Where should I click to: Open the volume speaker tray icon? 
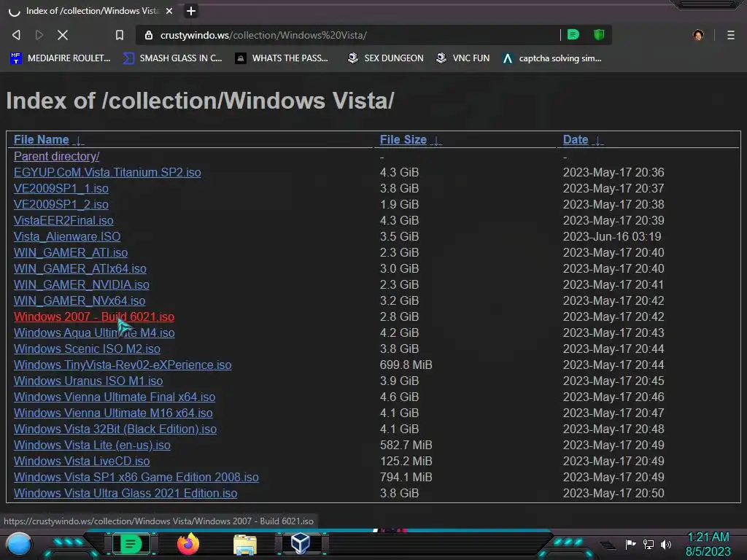coord(665,544)
